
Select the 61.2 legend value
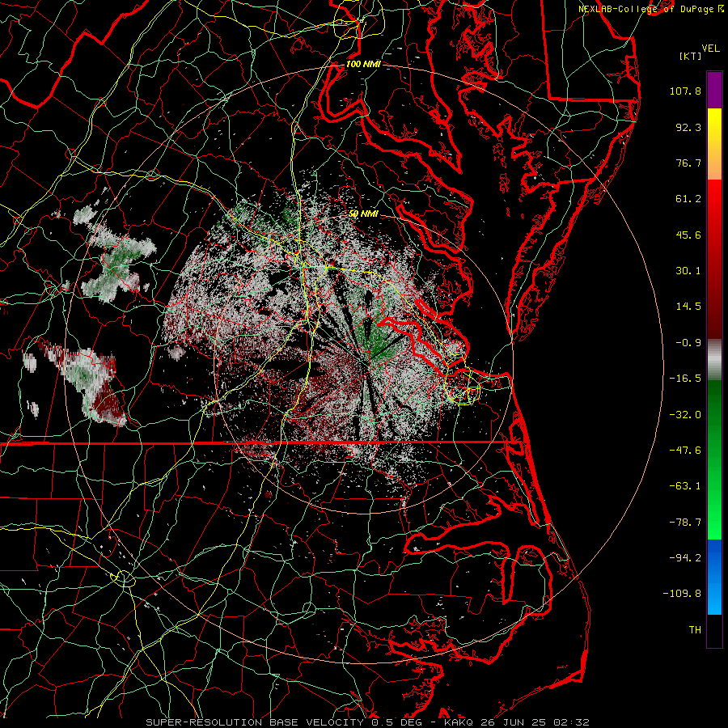pyautogui.click(x=688, y=199)
